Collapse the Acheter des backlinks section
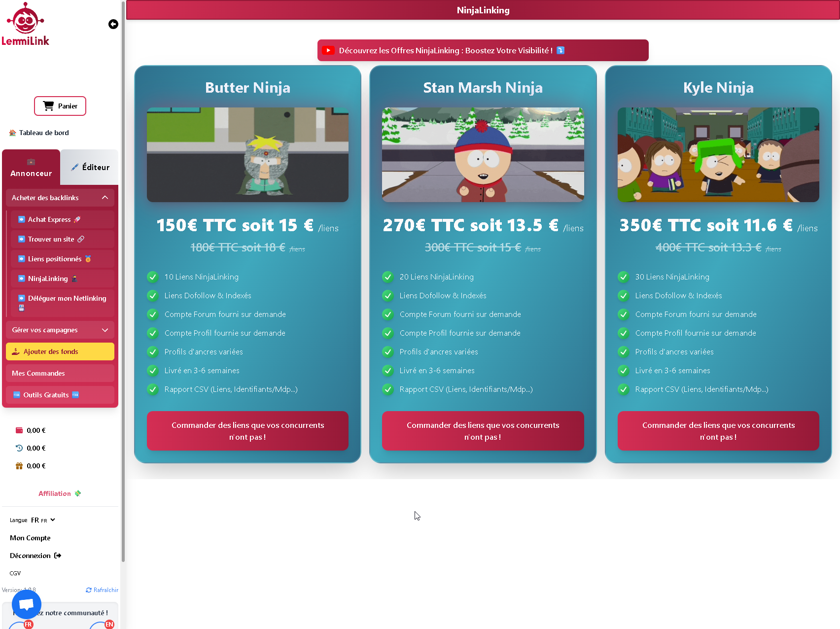 pyautogui.click(x=60, y=198)
